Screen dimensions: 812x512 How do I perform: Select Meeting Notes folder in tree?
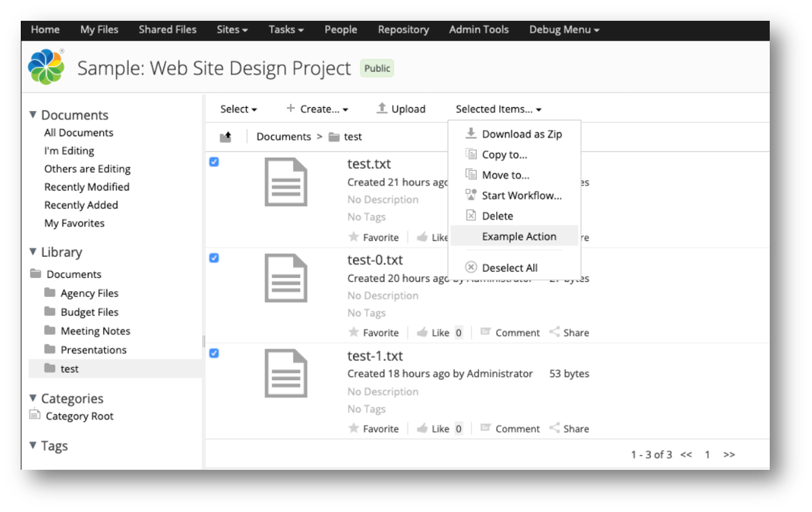[x=96, y=331]
